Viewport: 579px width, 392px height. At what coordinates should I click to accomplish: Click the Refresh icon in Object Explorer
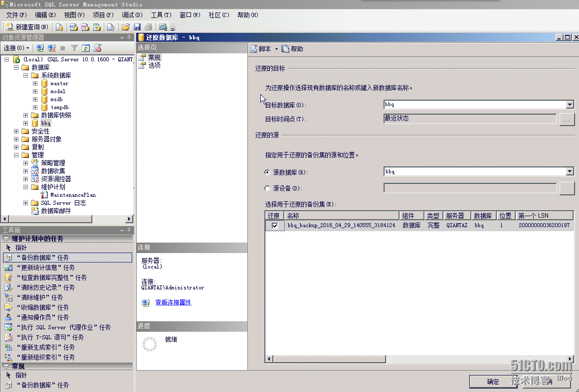(x=86, y=48)
